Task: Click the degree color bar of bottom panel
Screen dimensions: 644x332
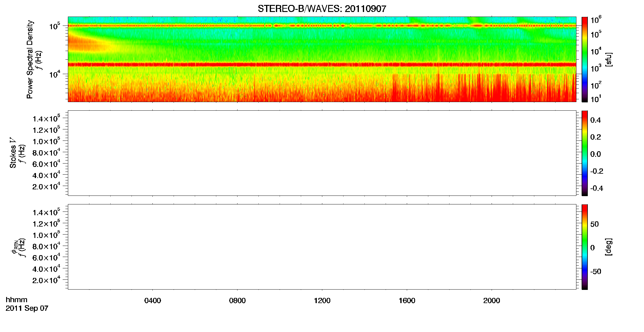Action: (584, 247)
